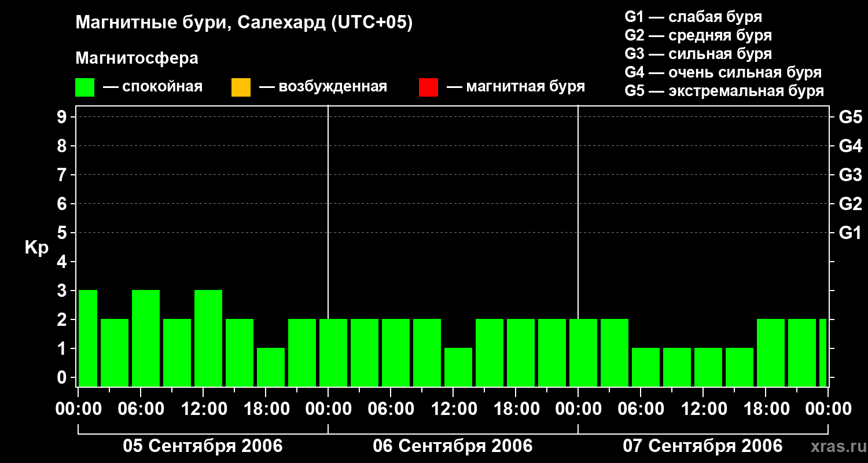Click the Kp 1 bar starting 06:00 07 Сентября
868x463 pixels.
pyautogui.click(x=646, y=367)
